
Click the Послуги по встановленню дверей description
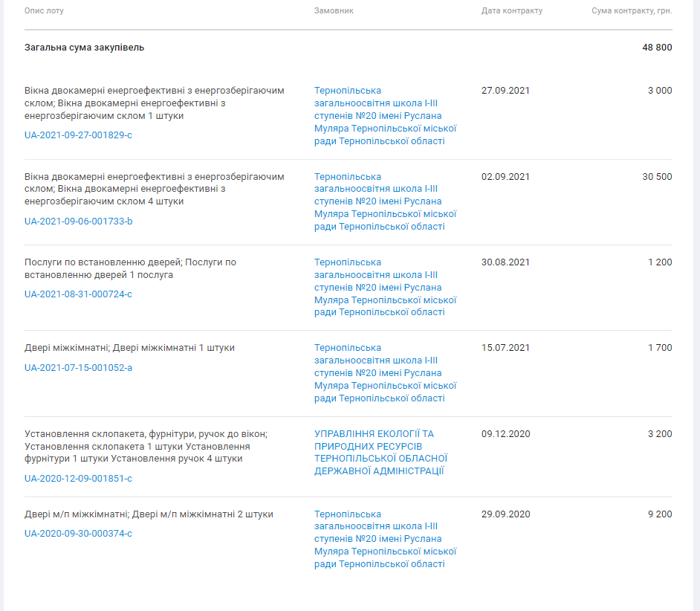coord(130,268)
